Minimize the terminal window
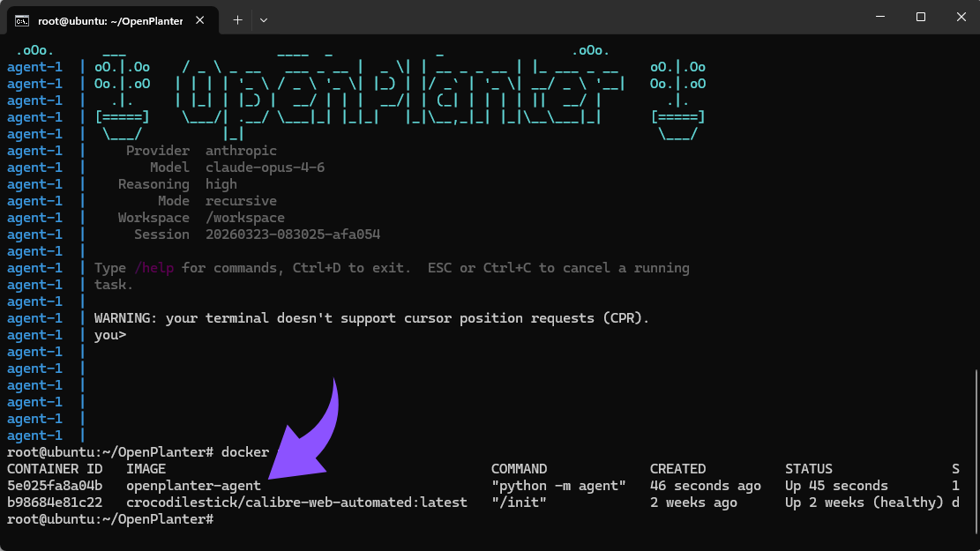Screen dimensions: 980x551 879,18
